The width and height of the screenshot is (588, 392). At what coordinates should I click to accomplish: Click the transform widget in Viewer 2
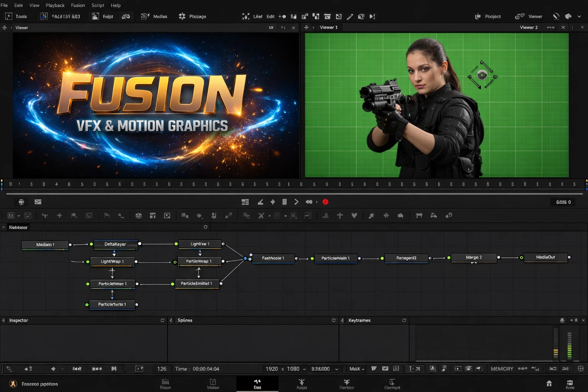[482, 75]
